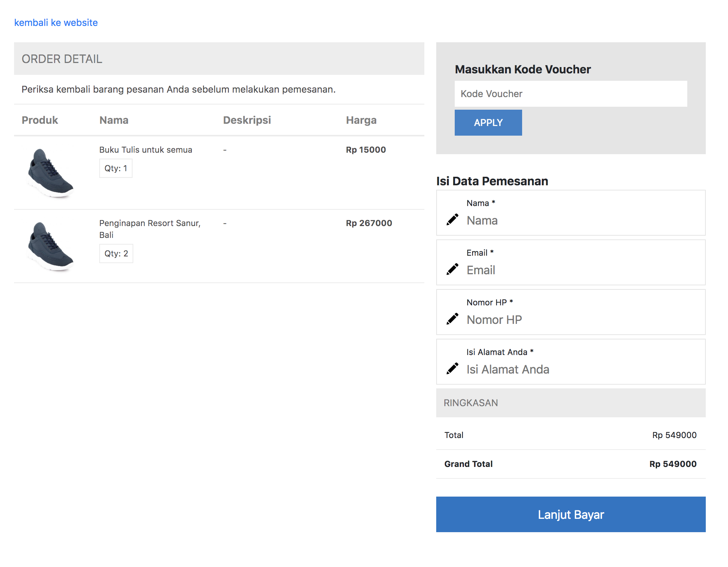The height and width of the screenshot is (567, 728).
Task: Click into the Isi Alamat Anda field
Action: tap(581, 369)
